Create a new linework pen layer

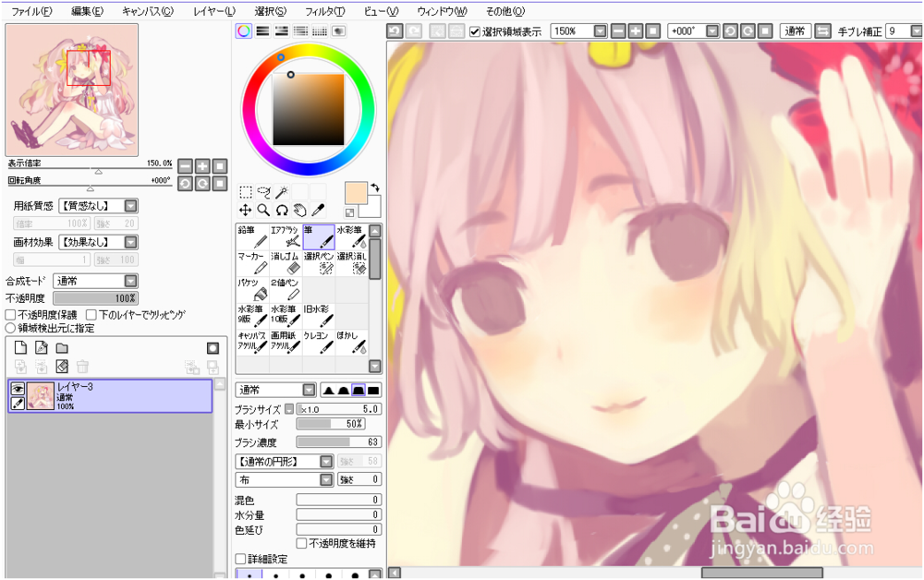42,348
